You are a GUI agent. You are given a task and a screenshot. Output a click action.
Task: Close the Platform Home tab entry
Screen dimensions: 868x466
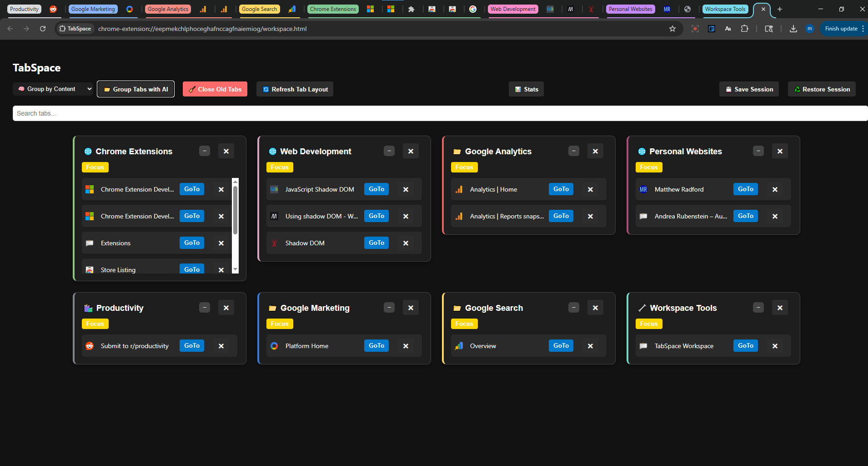[x=406, y=346]
